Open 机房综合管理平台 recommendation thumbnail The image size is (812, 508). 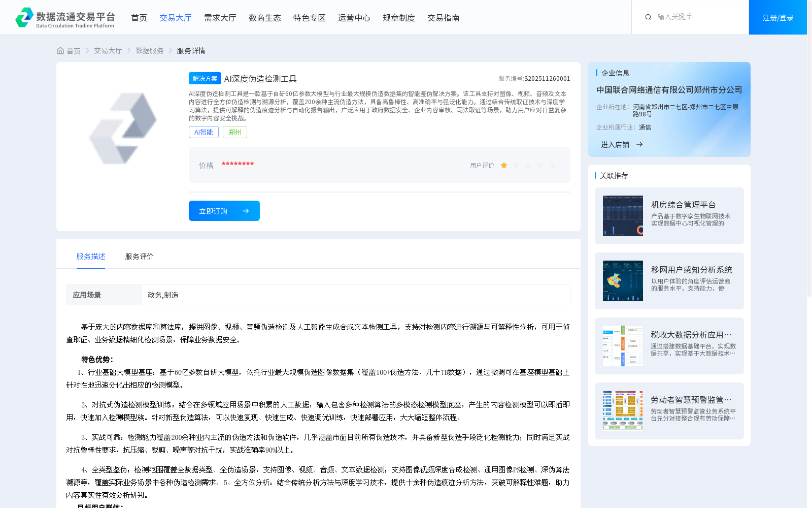coord(623,216)
